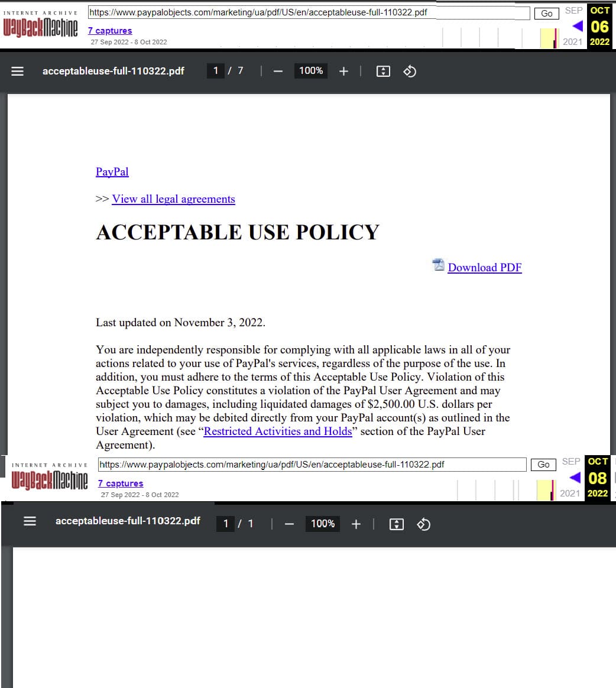Image resolution: width=616 pixels, height=688 pixels.
Task: Rotate document in lower PDF viewer
Action: (x=423, y=524)
